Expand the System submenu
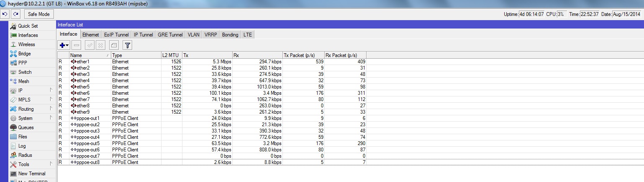Viewport: 644px width, 182px height. [33, 118]
